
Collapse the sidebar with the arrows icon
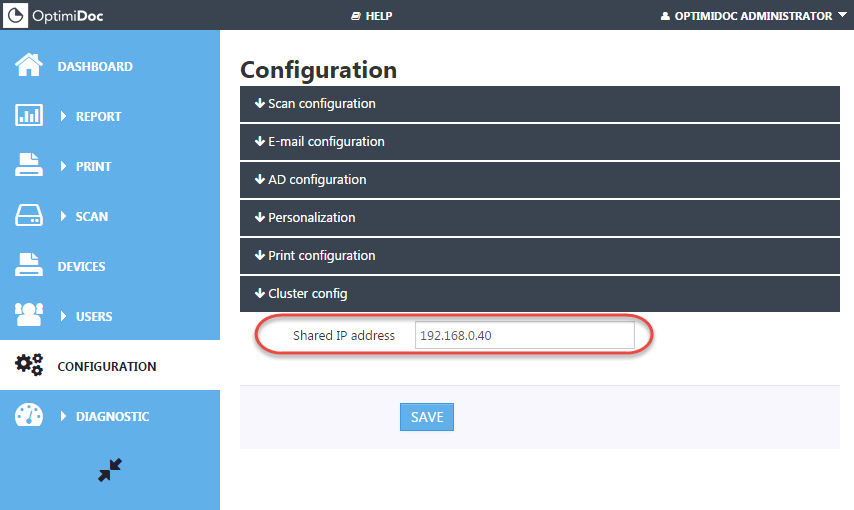pos(110,470)
